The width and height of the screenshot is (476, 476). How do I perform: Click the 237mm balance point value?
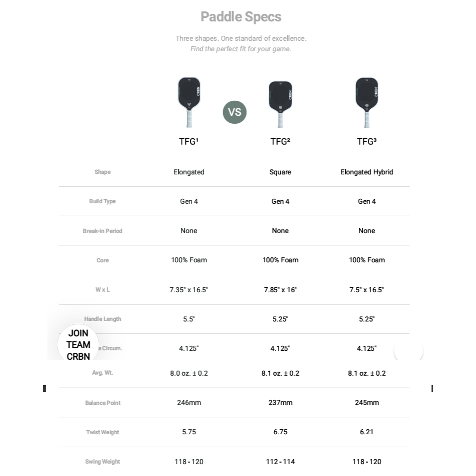click(280, 402)
